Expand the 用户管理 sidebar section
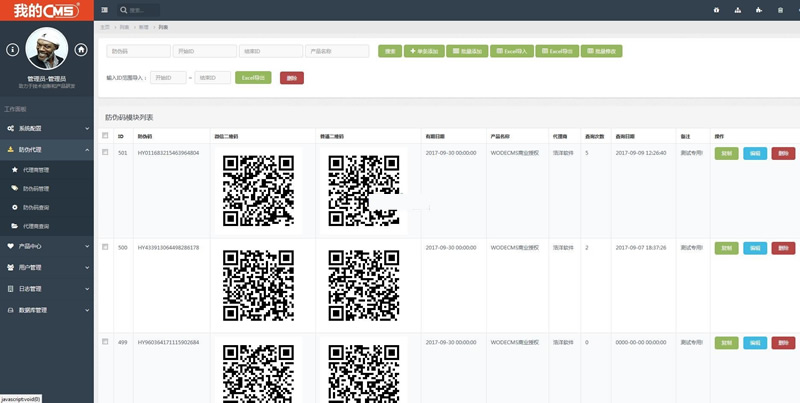The height and width of the screenshot is (403, 800). click(46, 267)
